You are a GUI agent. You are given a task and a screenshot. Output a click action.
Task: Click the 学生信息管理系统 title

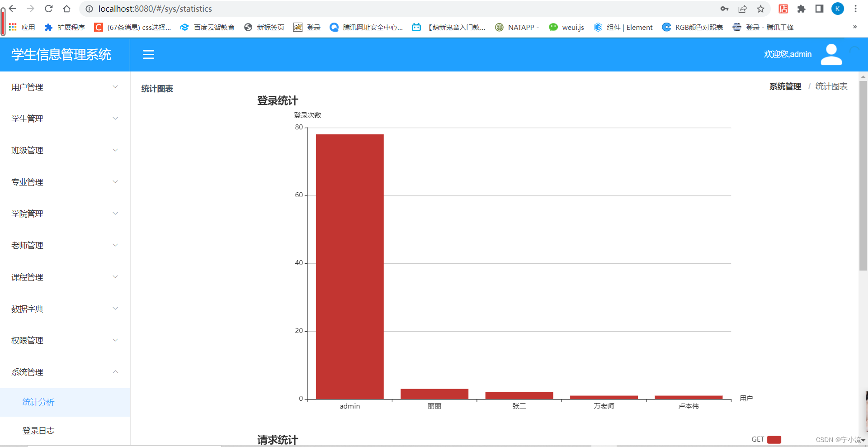pos(61,55)
